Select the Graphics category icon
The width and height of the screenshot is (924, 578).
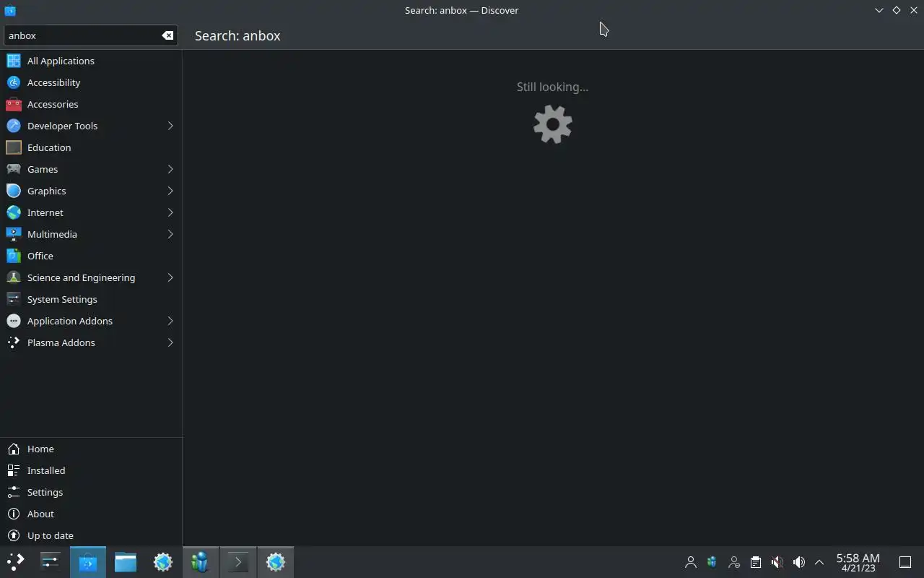13,191
